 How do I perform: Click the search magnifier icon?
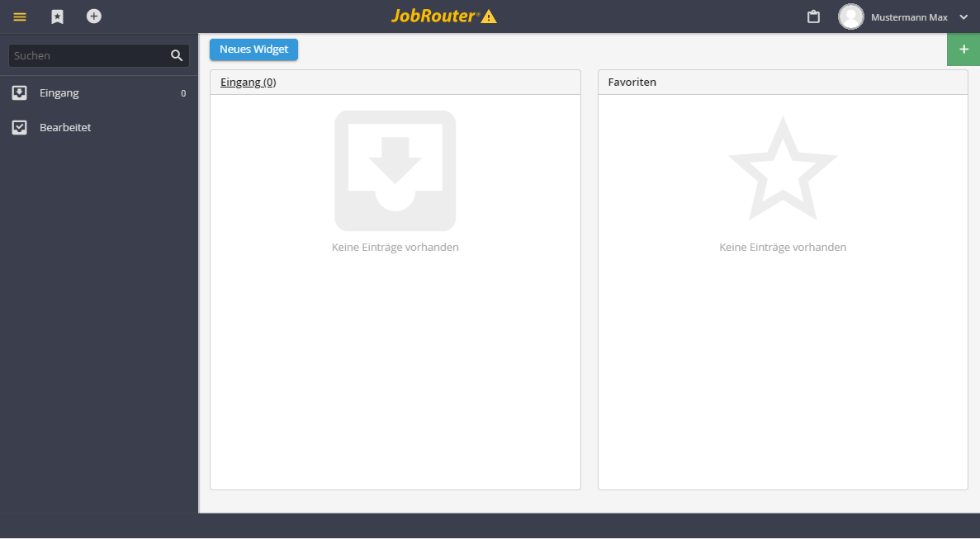[x=177, y=55]
